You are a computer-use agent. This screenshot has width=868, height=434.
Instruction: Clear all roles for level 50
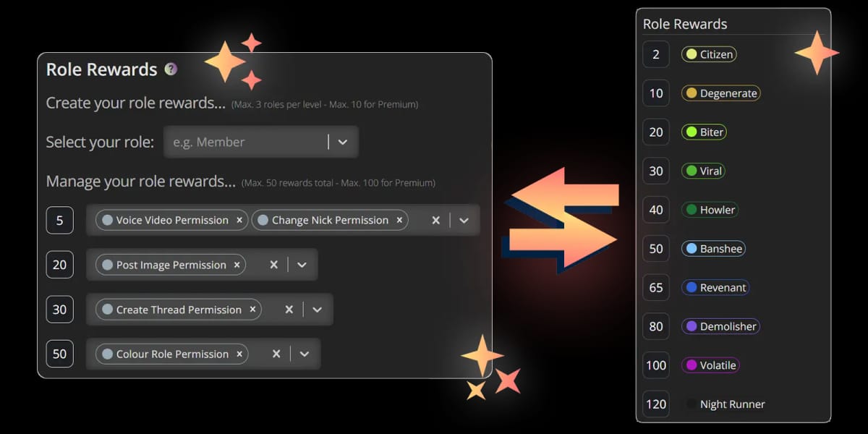coord(276,354)
